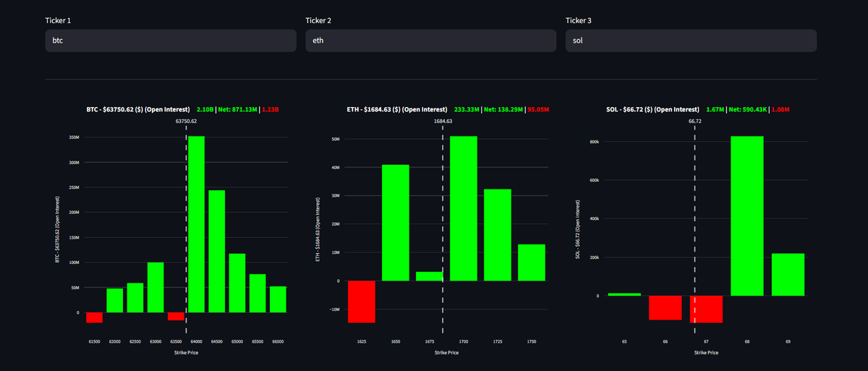Click the 'Net: 590.43K' value in SOL header
The width and height of the screenshot is (868, 371).
(x=749, y=109)
